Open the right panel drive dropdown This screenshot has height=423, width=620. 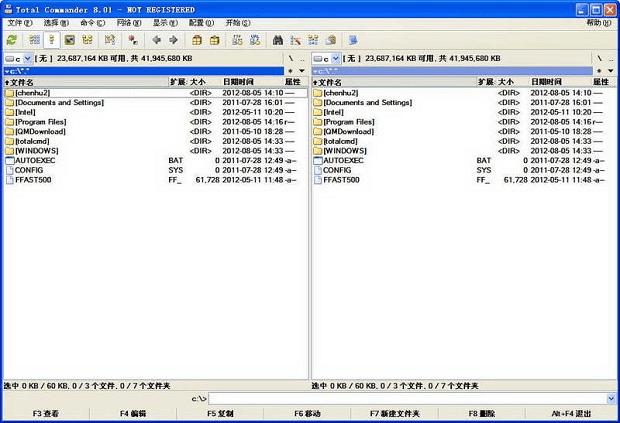335,59
